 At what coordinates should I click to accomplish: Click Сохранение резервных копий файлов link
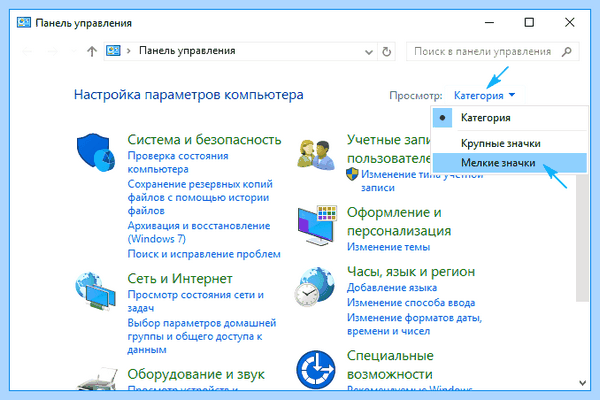point(200,197)
